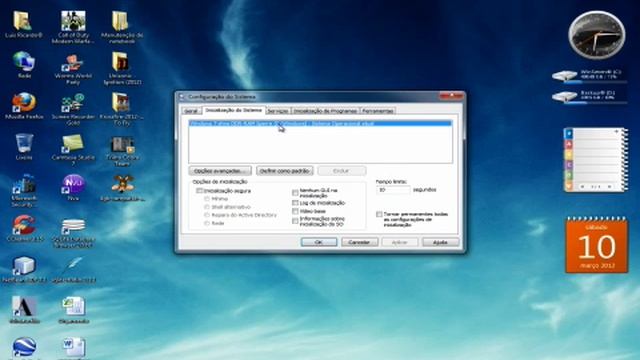Viewport: 640px width, 360px height.
Task: Select the highlighted boot entry in list
Action: point(320,123)
